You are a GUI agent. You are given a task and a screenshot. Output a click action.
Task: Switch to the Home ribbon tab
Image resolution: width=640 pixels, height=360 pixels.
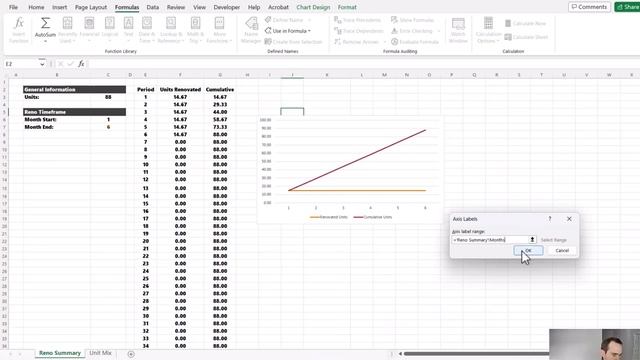pos(36,7)
